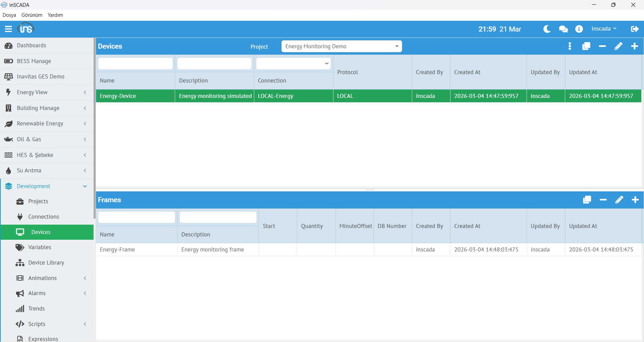Click the device Name filter input field
Screen dimensions: 644x342
[x=135, y=63]
